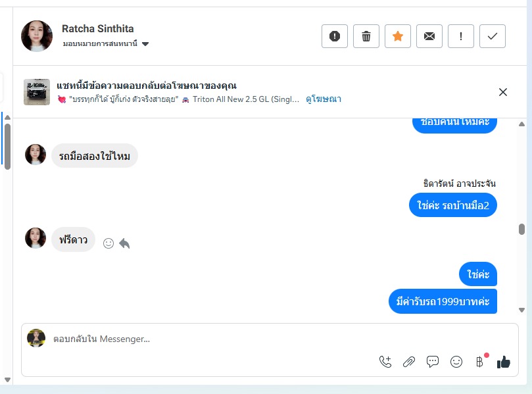532x394 pixels.
Task: Send a thumbs-up like
Action: tap(504, 361)
